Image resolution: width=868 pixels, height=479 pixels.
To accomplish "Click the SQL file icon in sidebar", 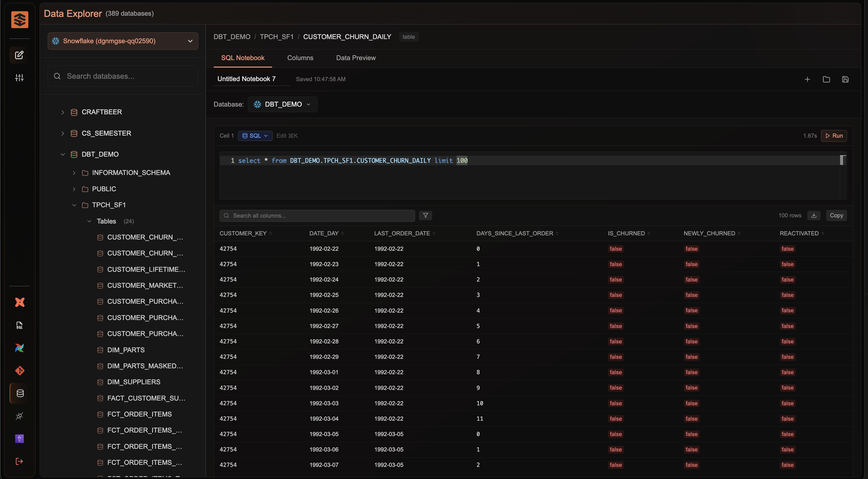I will click(x=20, y=325).
